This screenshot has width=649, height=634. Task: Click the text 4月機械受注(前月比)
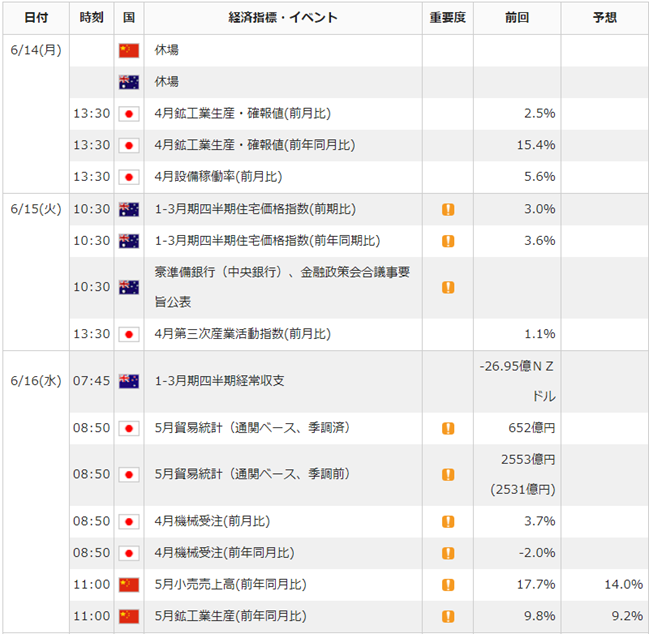pyautogui.click(x=212, y=521)
